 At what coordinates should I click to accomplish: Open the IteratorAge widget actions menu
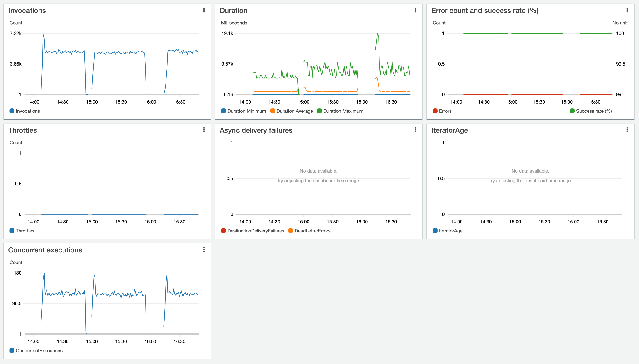[627, 130]
